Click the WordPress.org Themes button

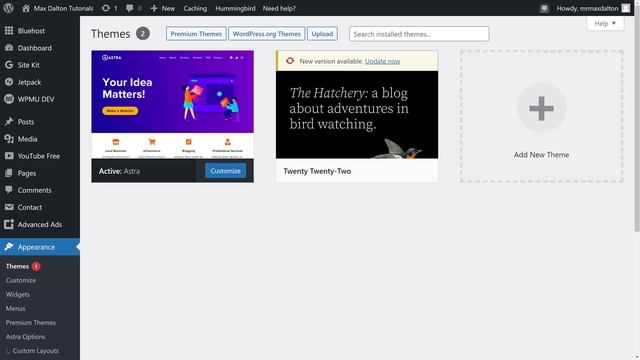click(267, 34)
